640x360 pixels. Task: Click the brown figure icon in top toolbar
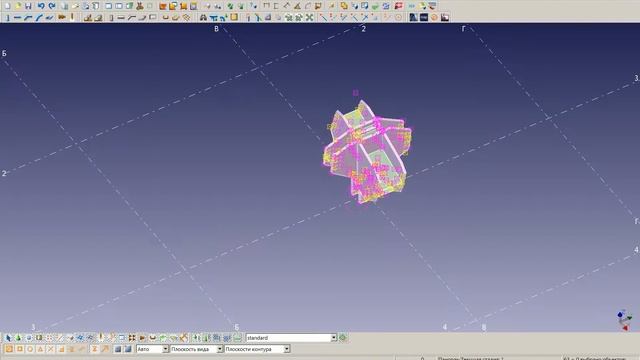[x=140, y=6]
